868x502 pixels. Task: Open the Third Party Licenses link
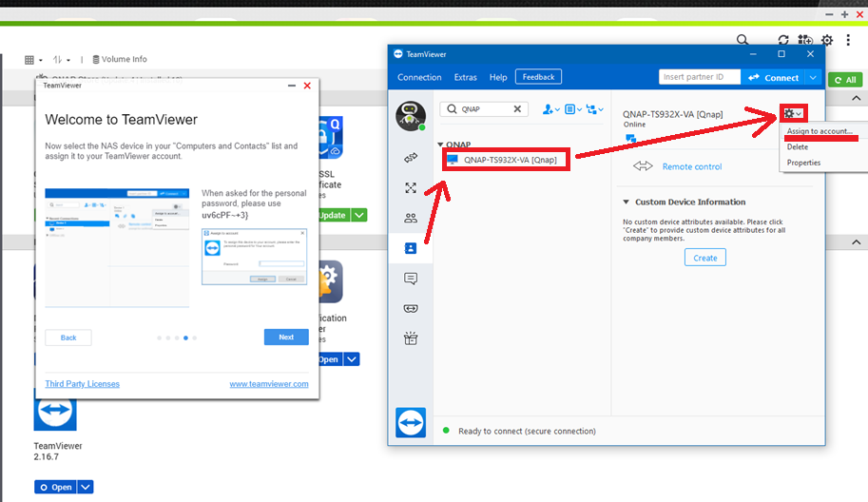(x=83, y=384)
